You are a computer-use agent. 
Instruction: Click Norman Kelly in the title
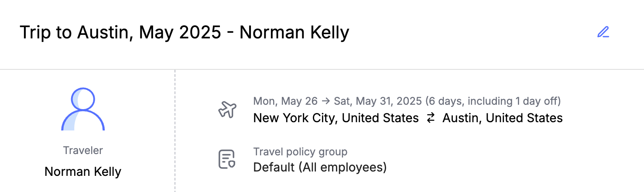click(295, 33)
